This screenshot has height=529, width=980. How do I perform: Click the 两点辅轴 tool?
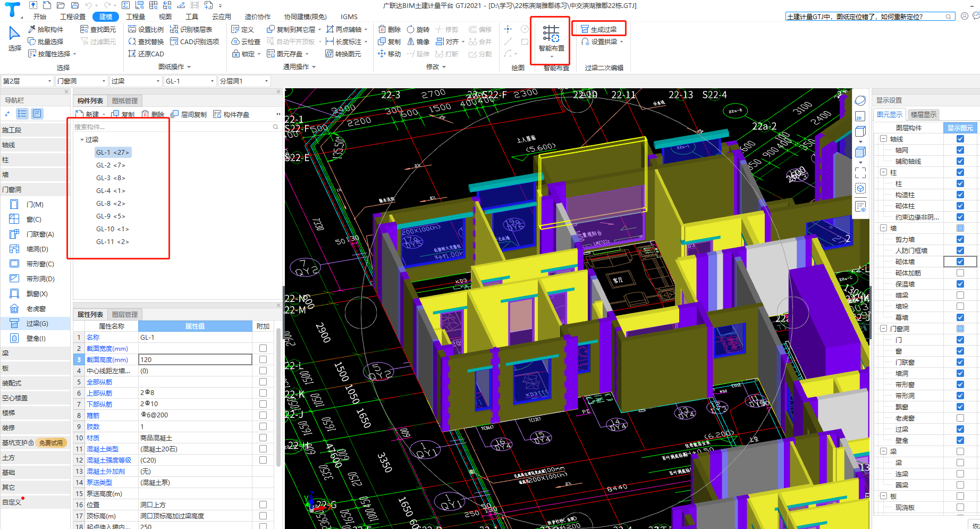(344, 29)
